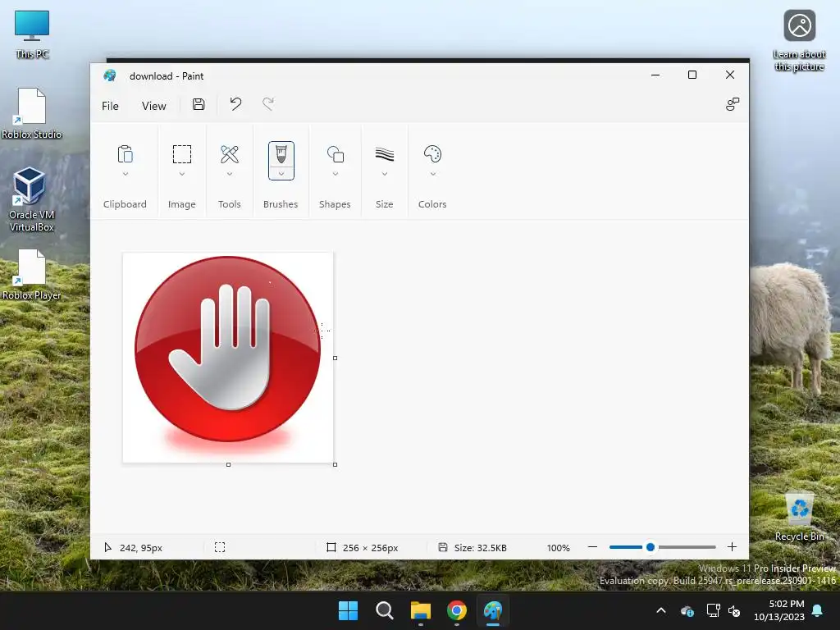Select the Brushes tool icon

(281, 155)
